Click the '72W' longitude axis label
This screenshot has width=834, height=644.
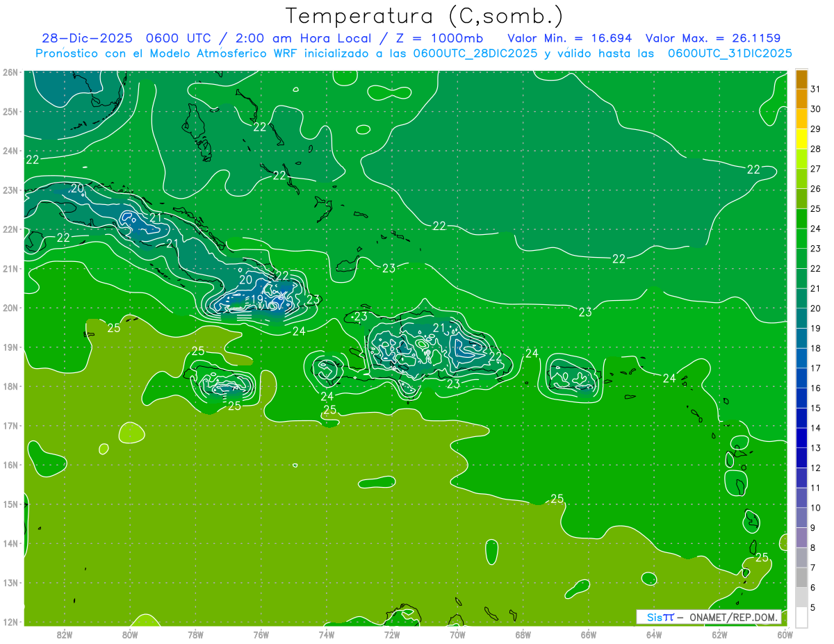pos(392,634)
